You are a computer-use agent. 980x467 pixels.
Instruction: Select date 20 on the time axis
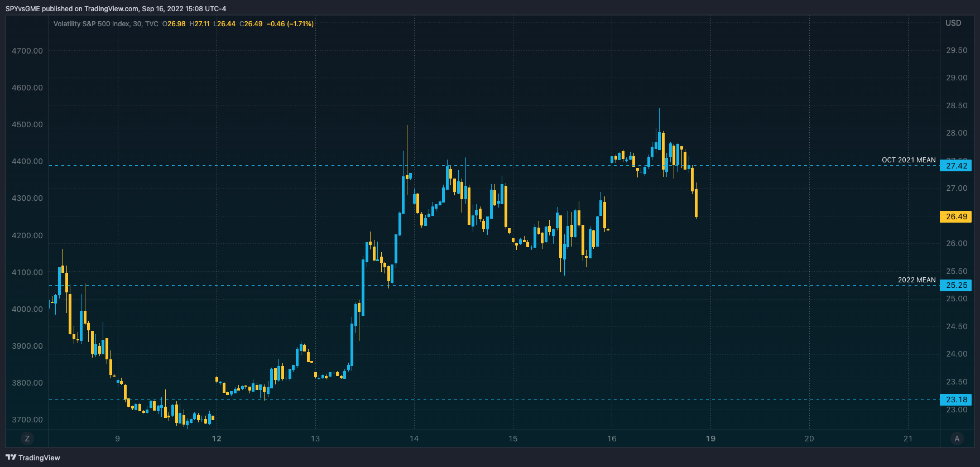(x=809, y=439)
